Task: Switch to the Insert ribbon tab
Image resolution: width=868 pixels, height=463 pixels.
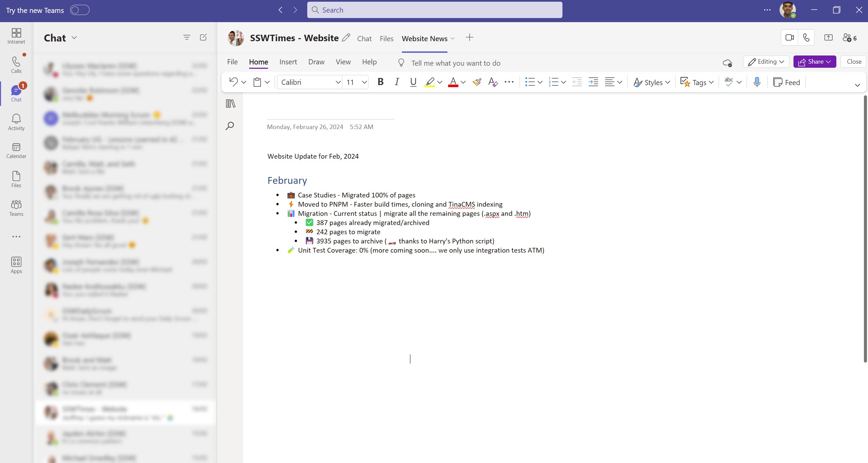Action: click(288, 62)
